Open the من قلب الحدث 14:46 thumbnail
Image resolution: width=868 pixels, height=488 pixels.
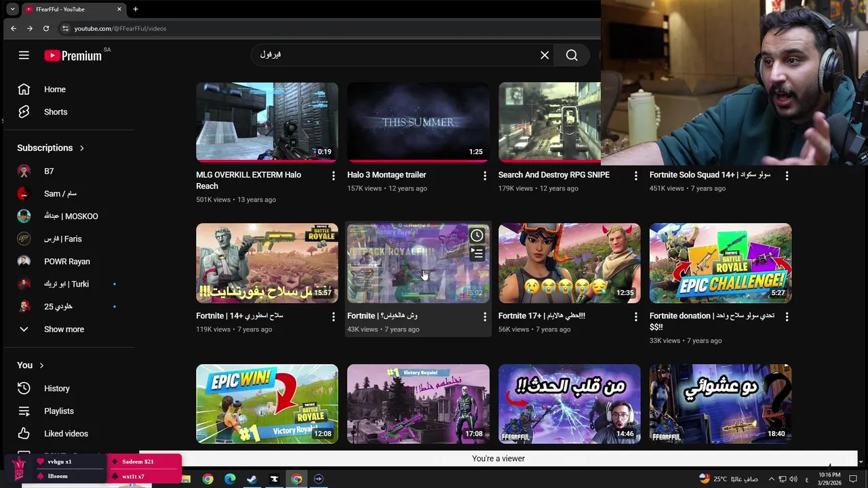click(x=570, y=404)
